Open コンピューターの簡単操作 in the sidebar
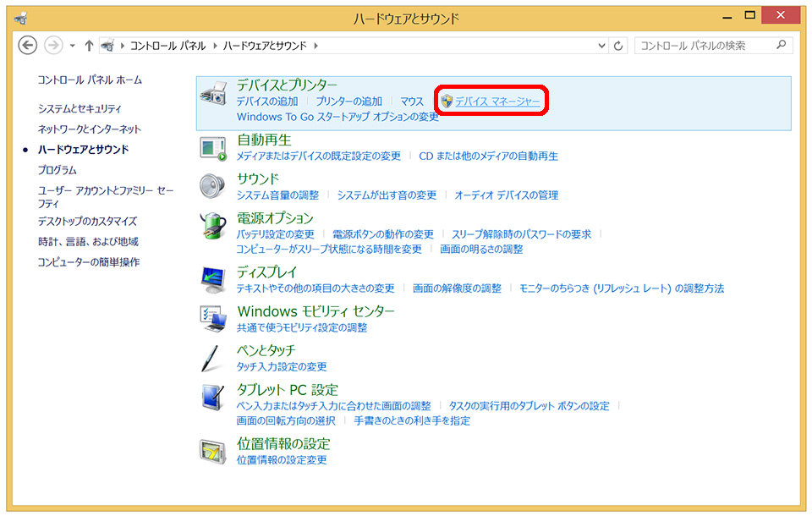 coord(89,262)
